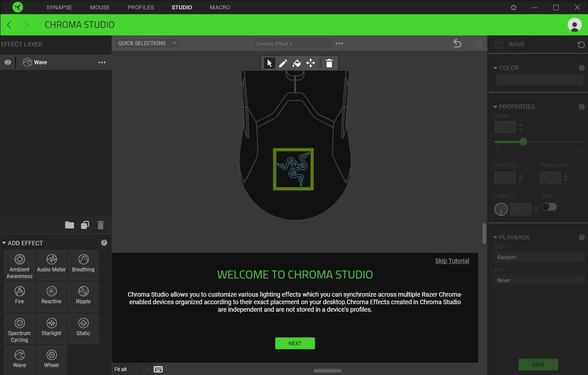
Task: Open Color section help icon
Action: 582,68
